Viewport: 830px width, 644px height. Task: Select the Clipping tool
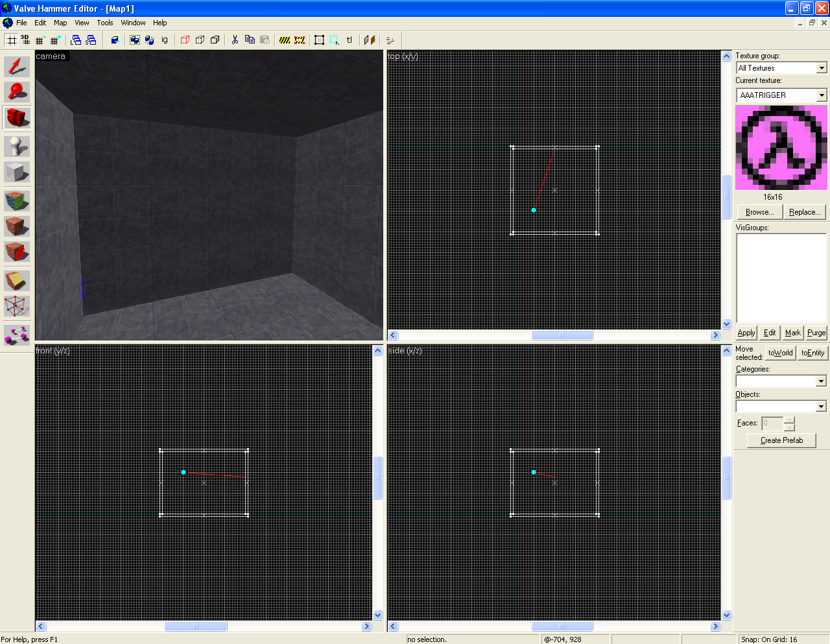pos(17,280)
